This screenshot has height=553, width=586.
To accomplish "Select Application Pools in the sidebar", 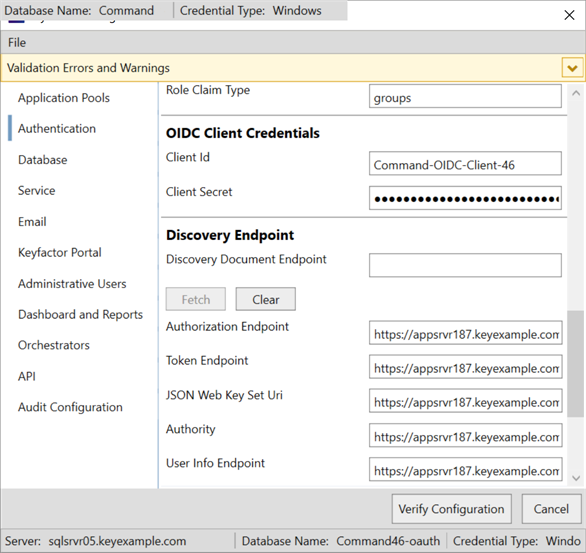I will [64, 98].
